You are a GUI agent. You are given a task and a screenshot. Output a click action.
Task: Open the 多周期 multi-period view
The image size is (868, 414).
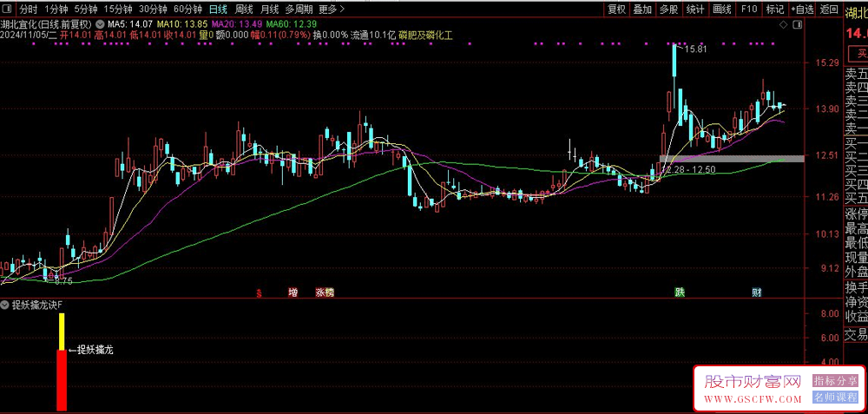[299, 9]
